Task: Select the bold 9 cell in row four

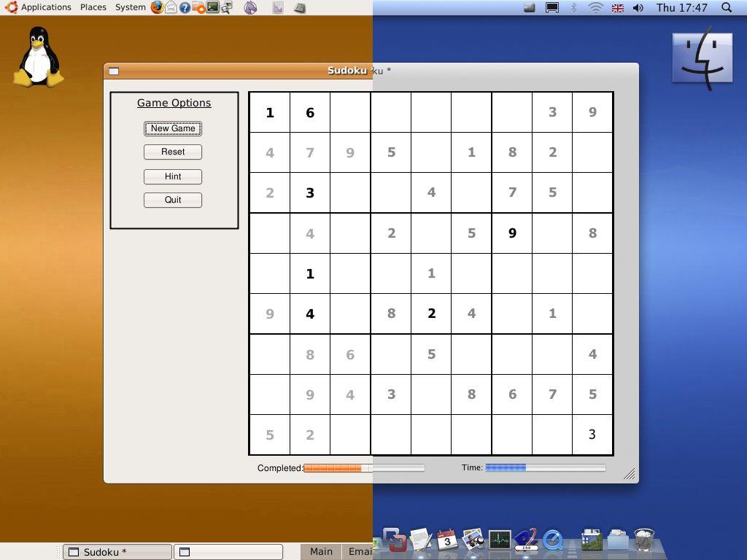Action: tap(512, 233)
